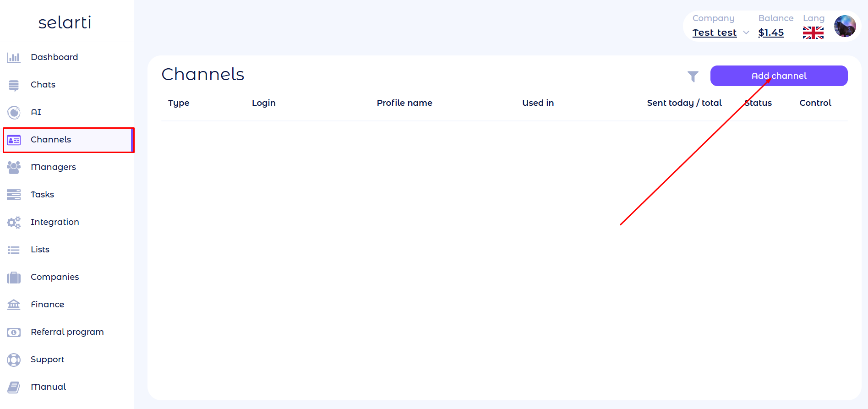Click the Managers people group icon
This screenshot has width=868, height=409.
(14, 167)
